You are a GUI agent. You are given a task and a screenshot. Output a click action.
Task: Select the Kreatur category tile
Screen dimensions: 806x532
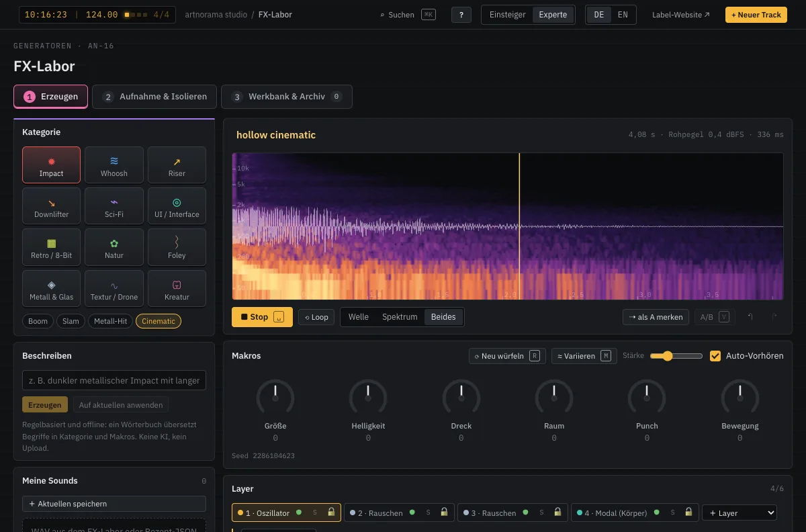(177, 289)
